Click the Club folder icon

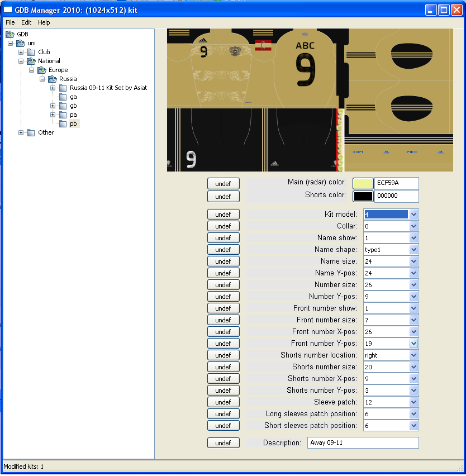point(31,52)
